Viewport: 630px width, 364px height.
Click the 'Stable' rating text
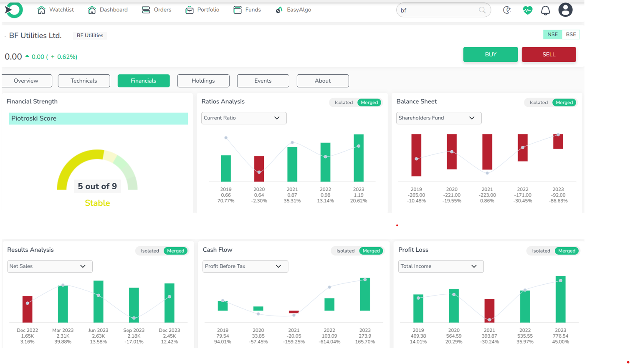[x=97, y=203]
